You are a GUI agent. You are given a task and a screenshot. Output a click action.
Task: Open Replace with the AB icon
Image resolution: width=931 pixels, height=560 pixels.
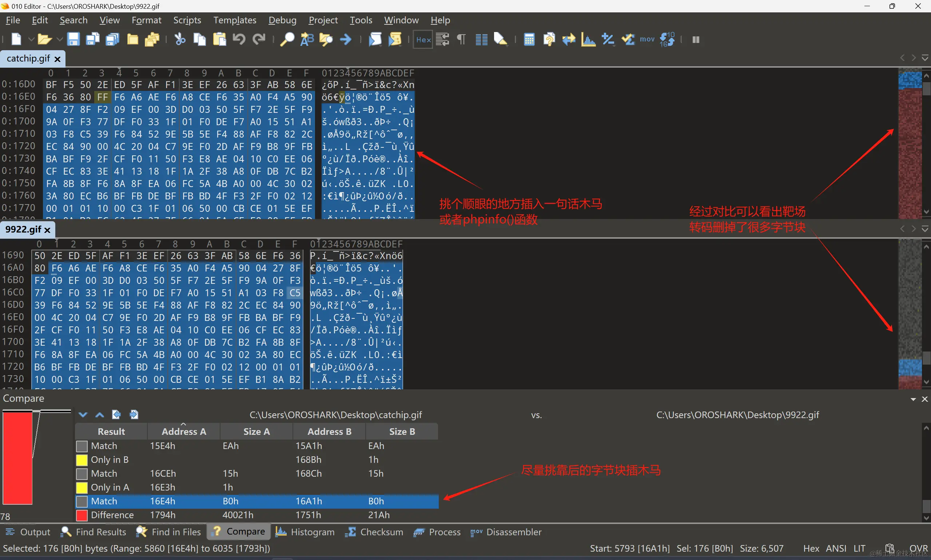(x=307, y=39)
